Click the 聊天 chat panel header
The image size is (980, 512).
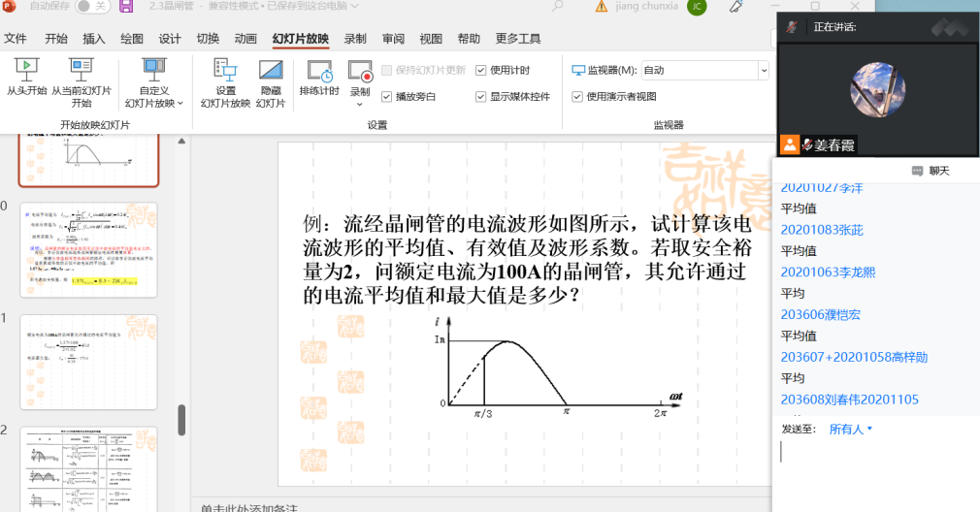click(931, 171)
